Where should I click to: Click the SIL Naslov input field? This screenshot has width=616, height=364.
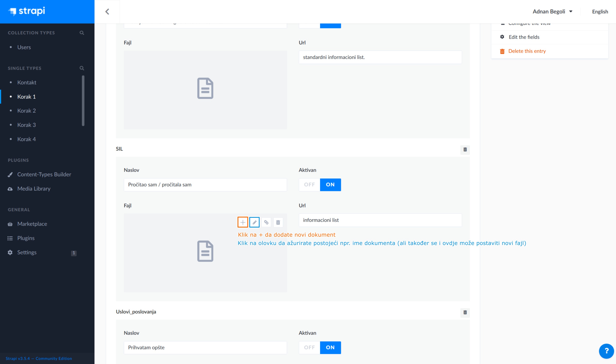pyautogui.click(x=205, y=184)
